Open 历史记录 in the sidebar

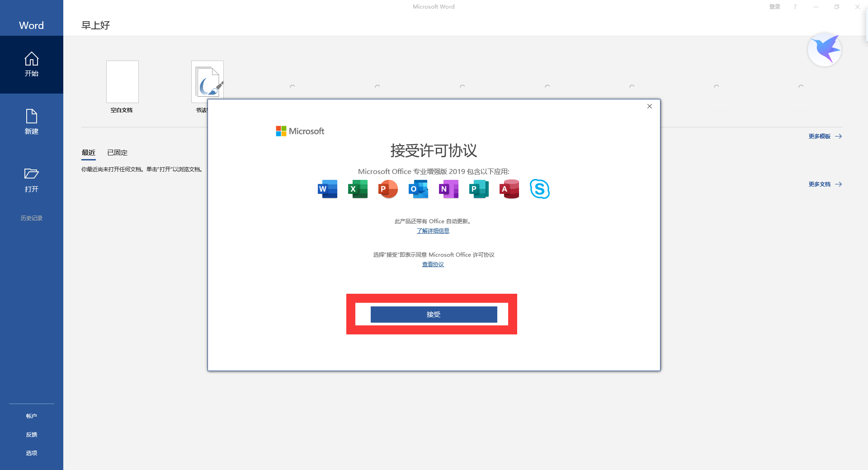tap(32, 218)
